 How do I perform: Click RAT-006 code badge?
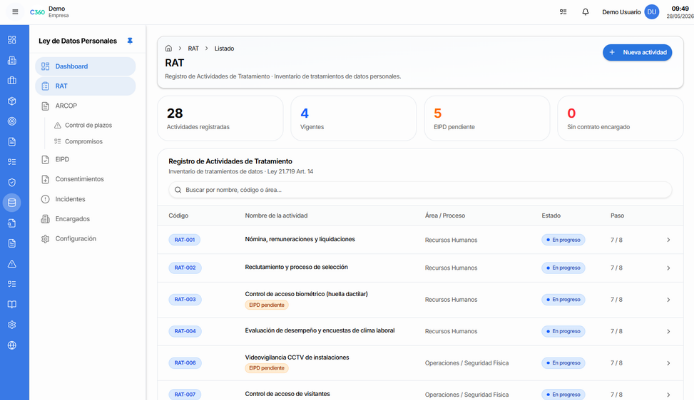[x=185, y=363]
